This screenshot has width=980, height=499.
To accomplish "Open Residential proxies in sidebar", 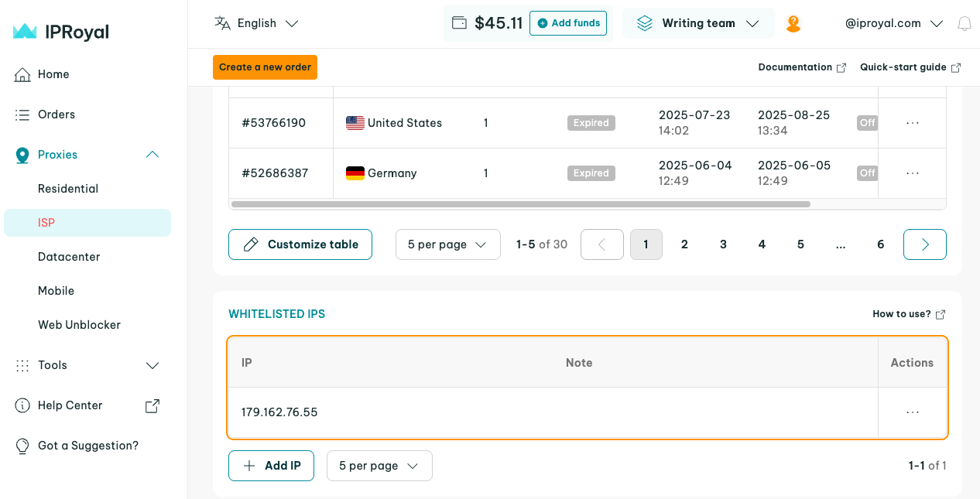I will click(68, 189).
